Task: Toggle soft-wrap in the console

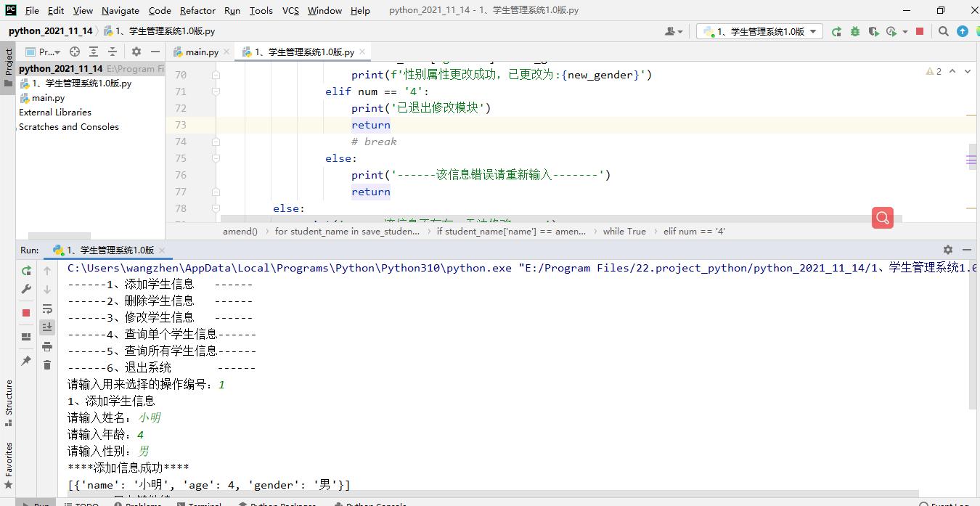Action: [47, 309]
